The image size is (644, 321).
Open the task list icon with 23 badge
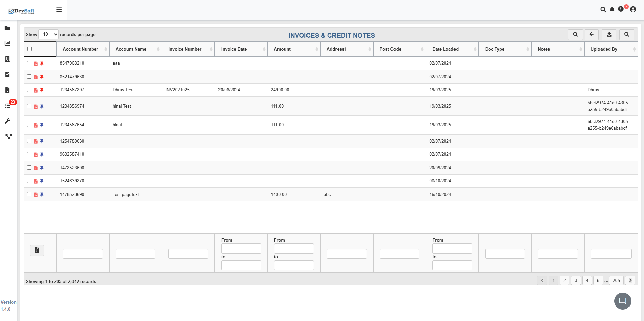pos(7,105)
